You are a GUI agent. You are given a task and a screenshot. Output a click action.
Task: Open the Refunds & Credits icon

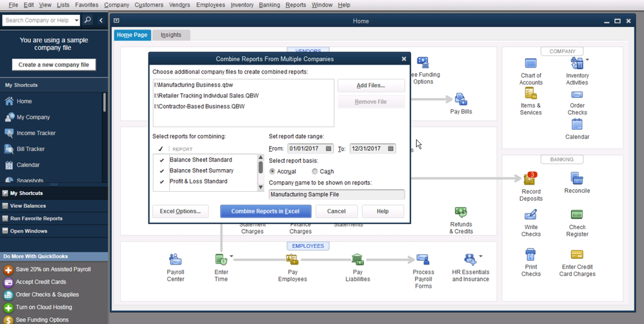tap(461, 212)
